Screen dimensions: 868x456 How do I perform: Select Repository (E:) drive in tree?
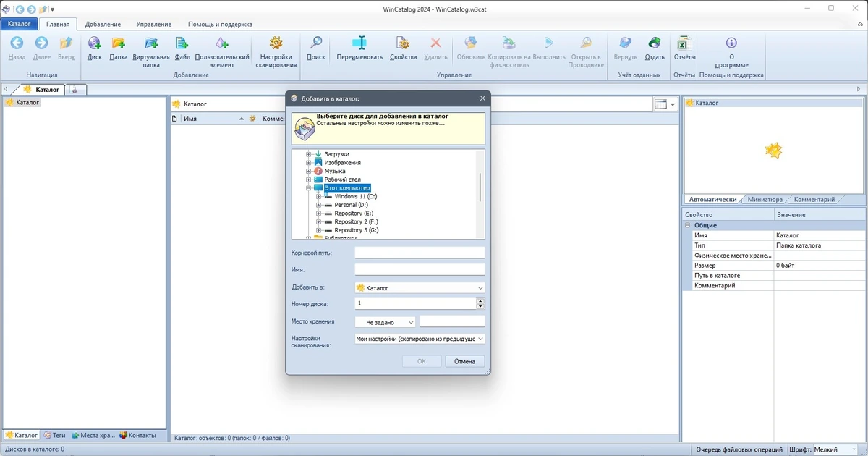(x=354, y=214)
